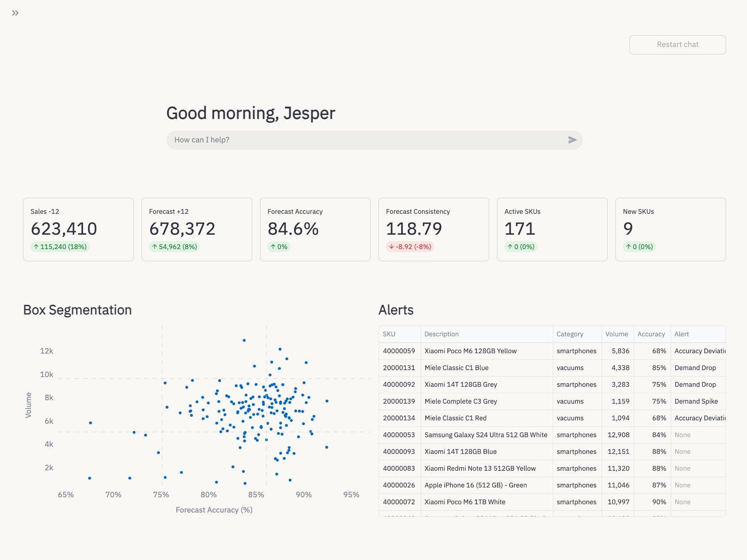Click the Category column header
The height and width of the screenshot is (560, 747).
570,334
